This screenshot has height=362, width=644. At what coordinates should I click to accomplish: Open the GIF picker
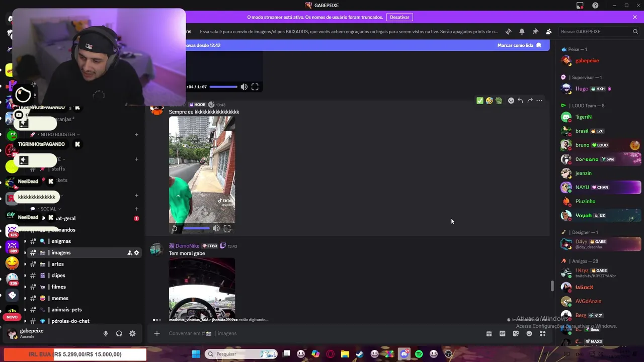click(x=502, y=333)
